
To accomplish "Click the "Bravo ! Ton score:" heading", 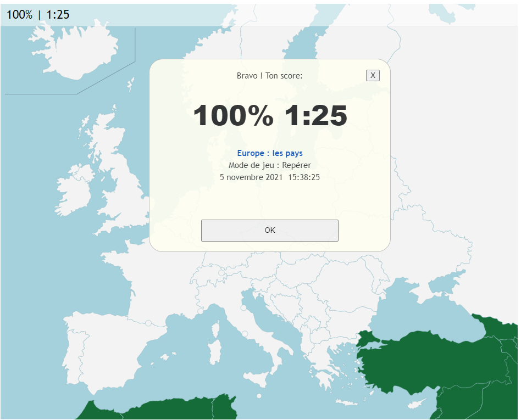I will click(x=269, y=76).
